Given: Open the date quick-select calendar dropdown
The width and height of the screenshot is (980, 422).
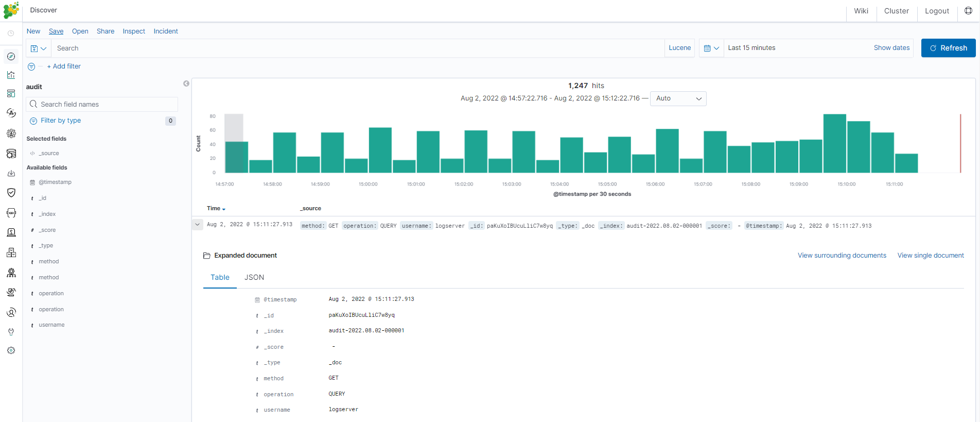Looking at the screenshot, I should [711, 48].
